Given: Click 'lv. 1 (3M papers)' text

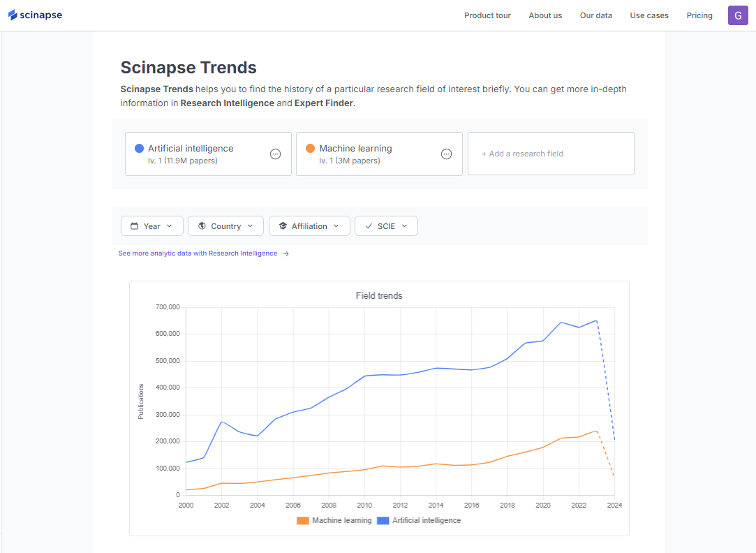Looking at the screenshot, I should click(x=350, y=161).
